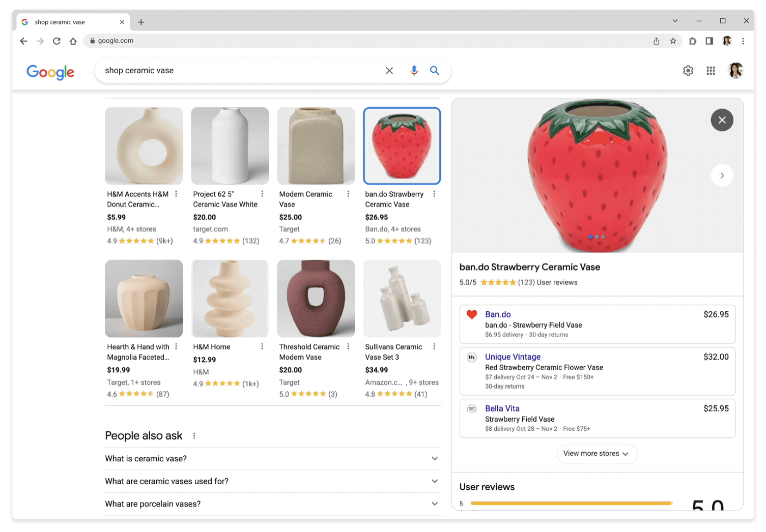Image resolution: width=766 pixels, height=532 pixels.
Task: Select the H&M donut vase thumbnail
Action: click(144, 146)
